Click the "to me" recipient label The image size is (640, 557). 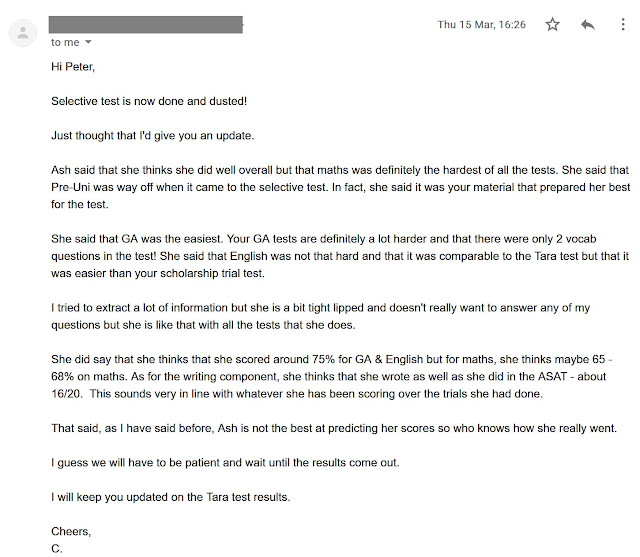64,42
